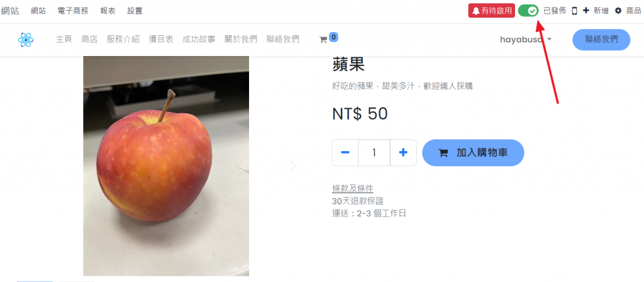Click the 加入購物車 button
644x282 pixels.
[x=473, y=153]
